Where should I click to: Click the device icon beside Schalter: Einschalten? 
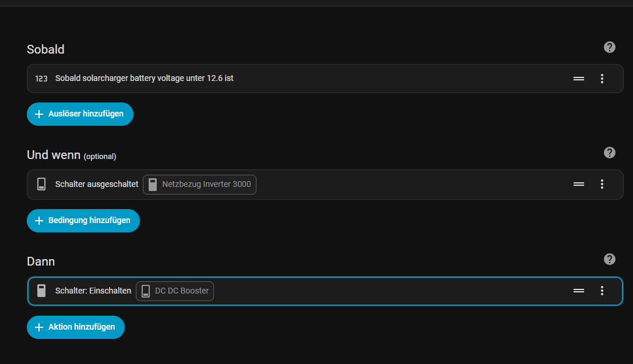click(x=41, y=291)
